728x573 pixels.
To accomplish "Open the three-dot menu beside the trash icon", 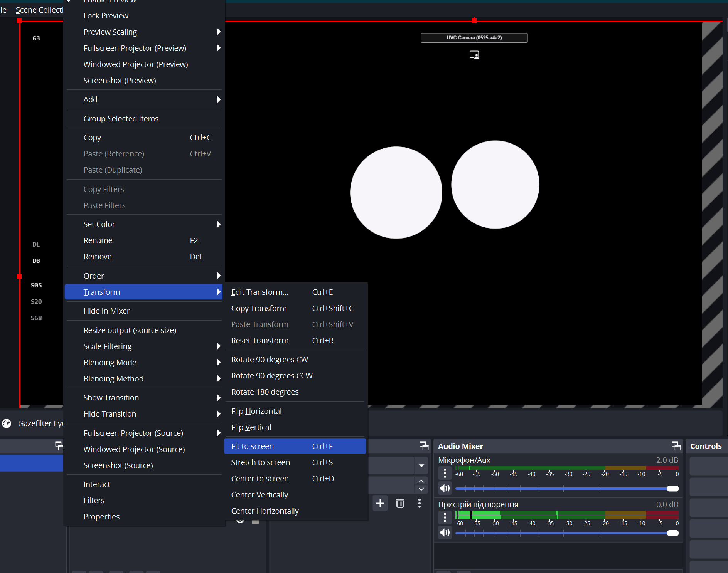I will tap(420, 503).
